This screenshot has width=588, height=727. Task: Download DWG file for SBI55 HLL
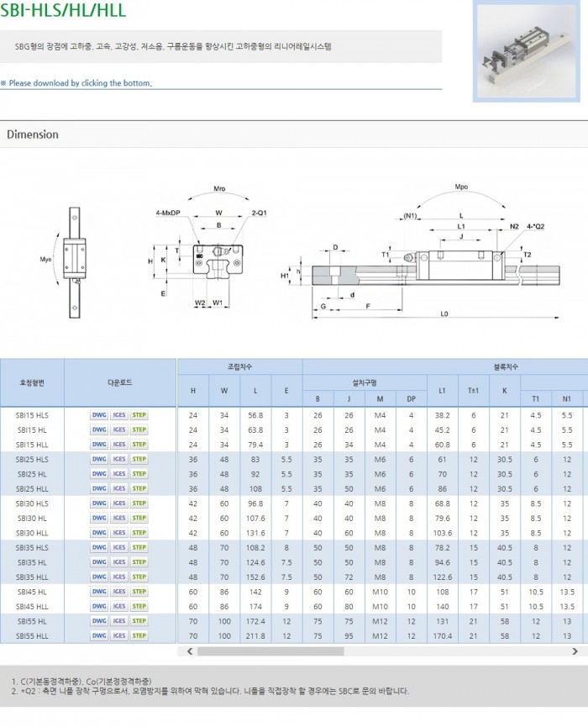pyautogui.click(x=99, y=635)
